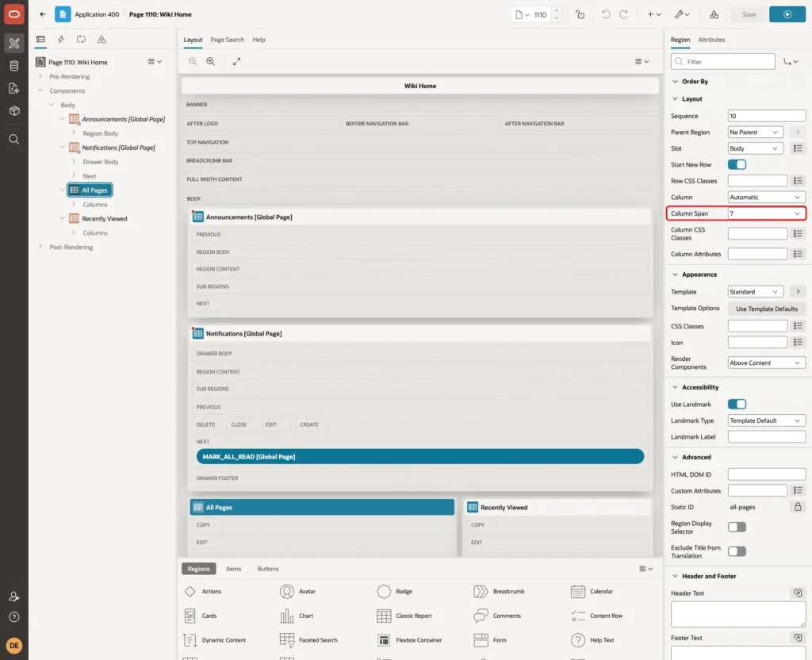Open the Render Components dropdown
The width and height of the screenshot is (812, 660).
pyautogui.click(x=767, y=363)
